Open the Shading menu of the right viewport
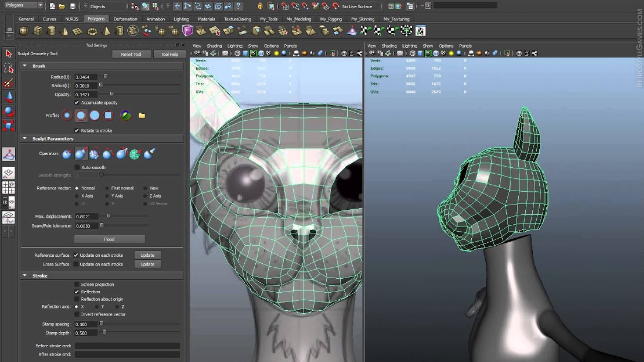Viewport: 644px width, 362px height. coord(389,46)
